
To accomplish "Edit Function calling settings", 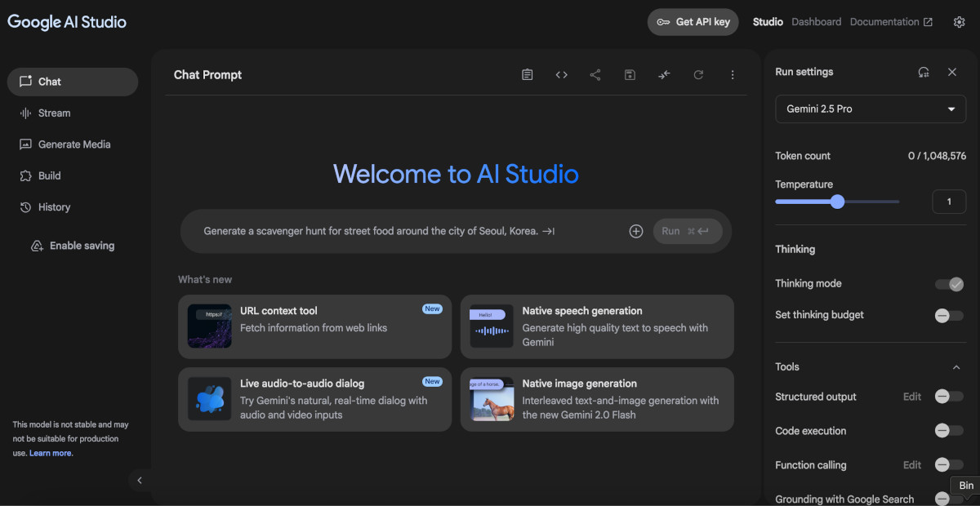I will pos(912,465).
